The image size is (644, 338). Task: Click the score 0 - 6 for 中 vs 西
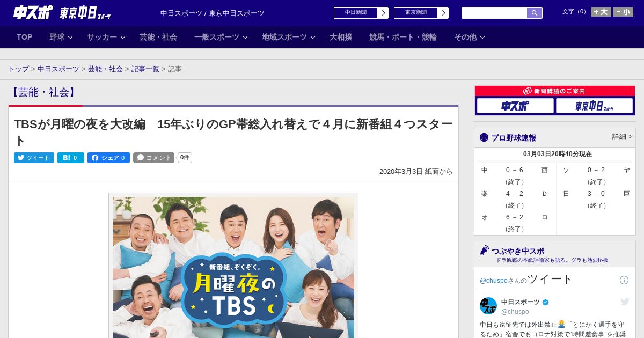pyautogui.click(x=515, y=170)
